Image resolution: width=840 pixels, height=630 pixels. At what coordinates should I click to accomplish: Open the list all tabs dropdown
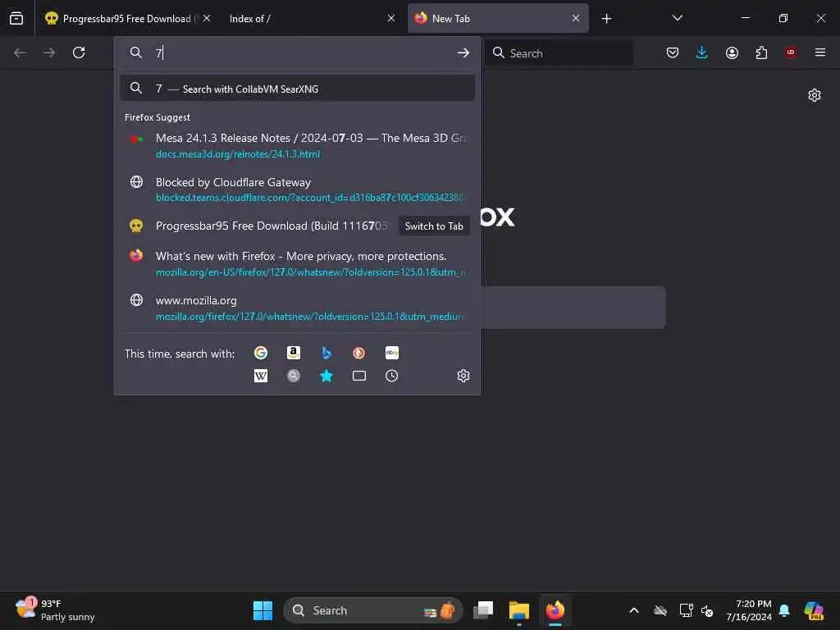coord(677,18)
